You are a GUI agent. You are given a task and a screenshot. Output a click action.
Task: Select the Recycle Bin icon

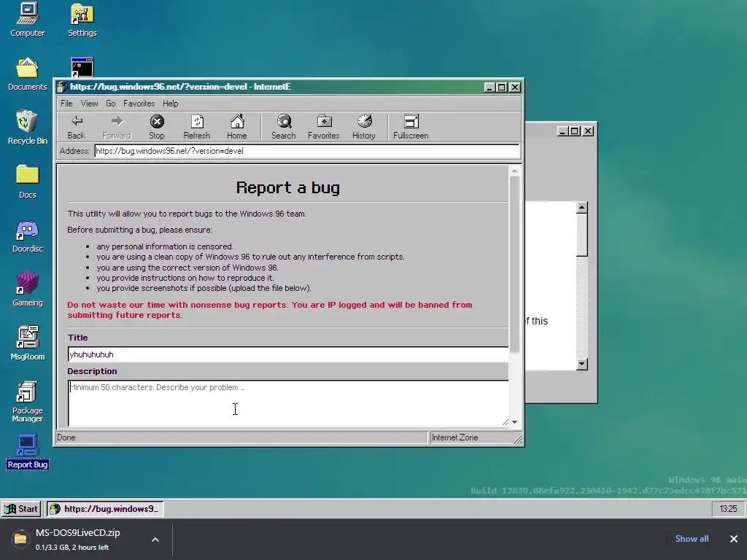28,128
